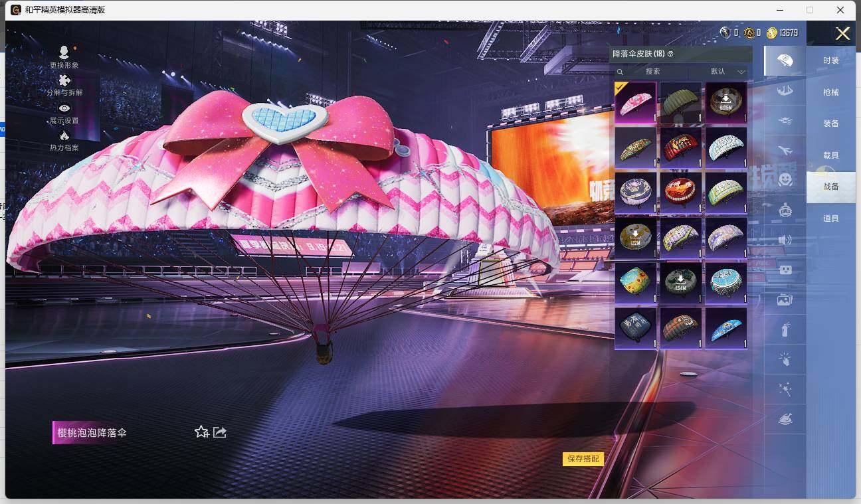The height and width of the screenshot is (504, 861).
Task: Select the orange plaid parachute thumbnail
Action: click(681, 328)
